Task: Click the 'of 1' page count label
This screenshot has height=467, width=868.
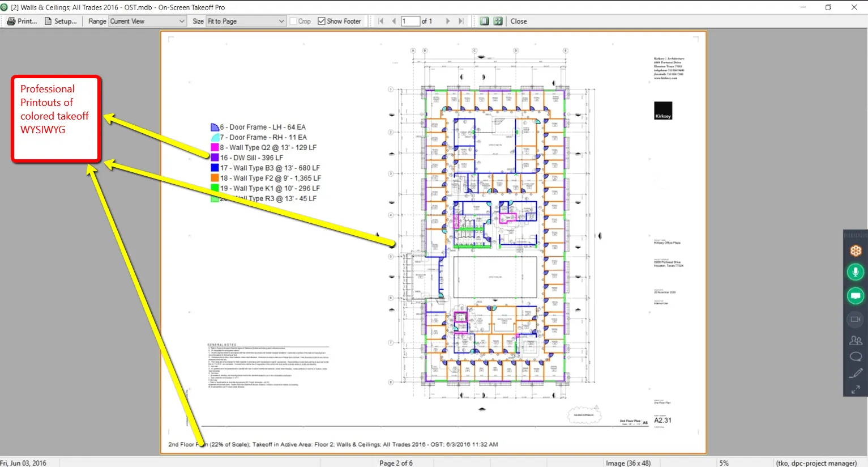Action: point(427,21)
